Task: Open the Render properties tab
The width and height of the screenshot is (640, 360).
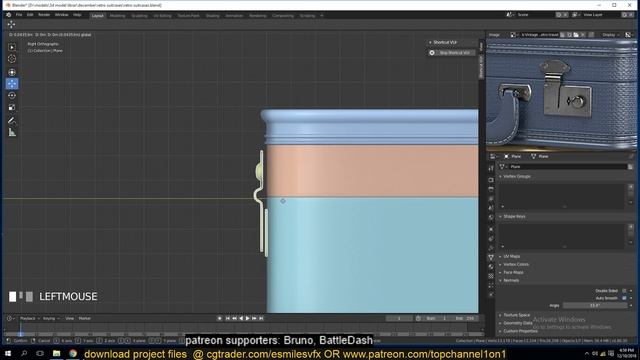Action: click(491, 180)
